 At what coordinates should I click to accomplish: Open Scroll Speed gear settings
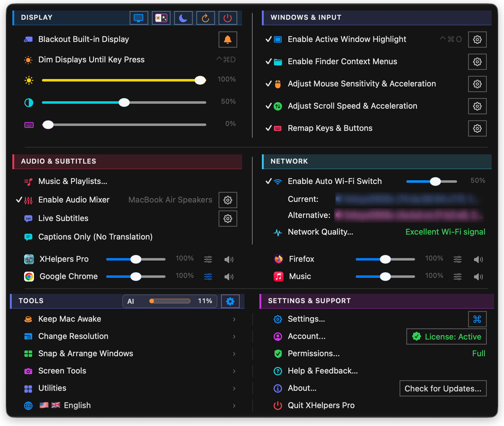pos(477,106)
